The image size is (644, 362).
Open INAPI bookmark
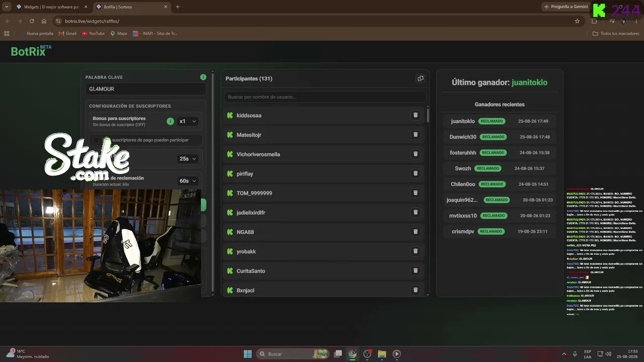[155, 34]
